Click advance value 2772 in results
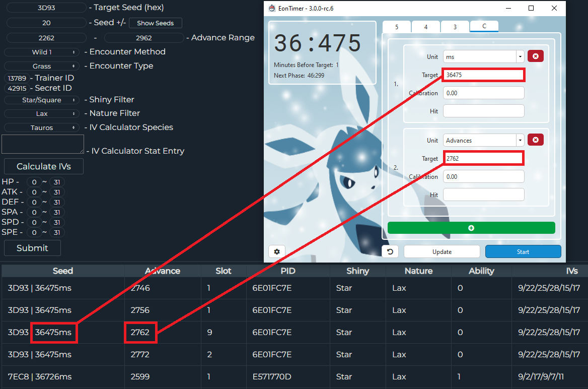Image resolution: width=588 pixels, height=389 pixels. tap(140, 354)
